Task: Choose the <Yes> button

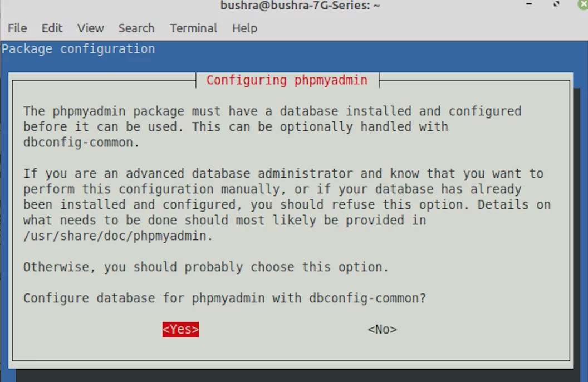Action: click(x=181, y=330)
